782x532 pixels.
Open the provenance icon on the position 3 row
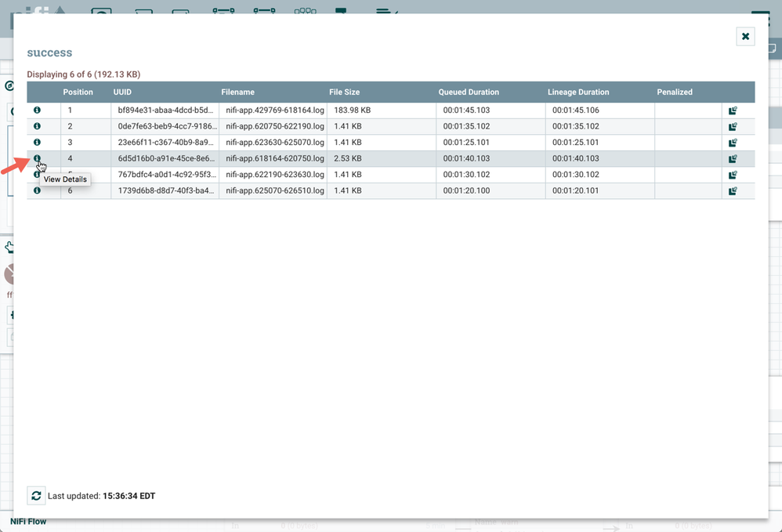click(x=732, y=142)
